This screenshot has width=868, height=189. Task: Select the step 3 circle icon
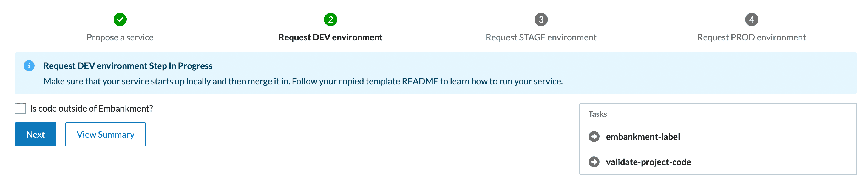541,20
